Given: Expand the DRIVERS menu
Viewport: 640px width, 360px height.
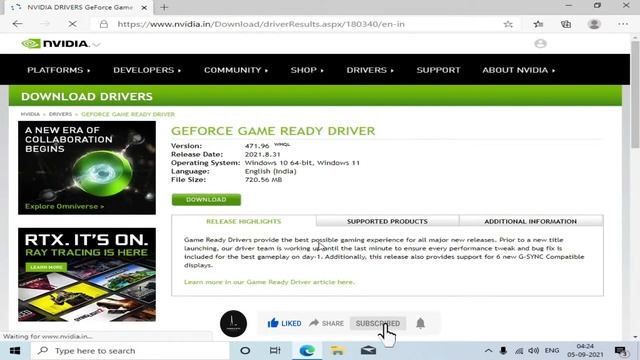Looking at the screenshot, I should point(370,70).
